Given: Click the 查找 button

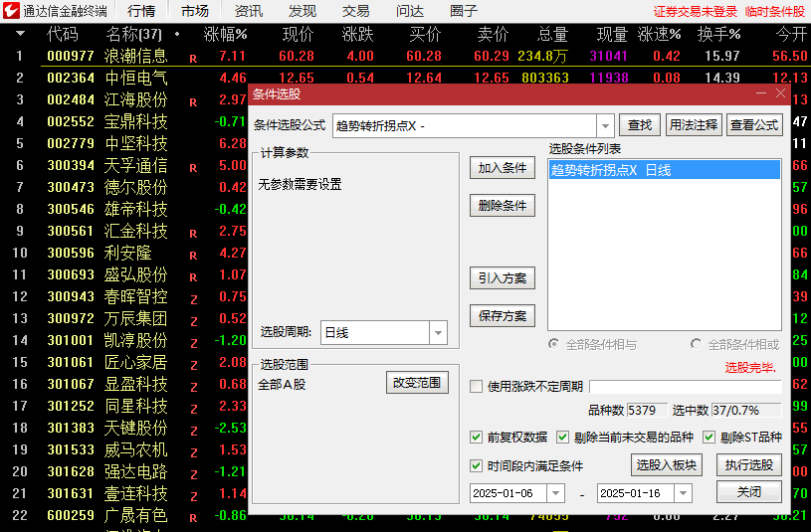Looking at the screenshot, I should click(x=639, y=125).
